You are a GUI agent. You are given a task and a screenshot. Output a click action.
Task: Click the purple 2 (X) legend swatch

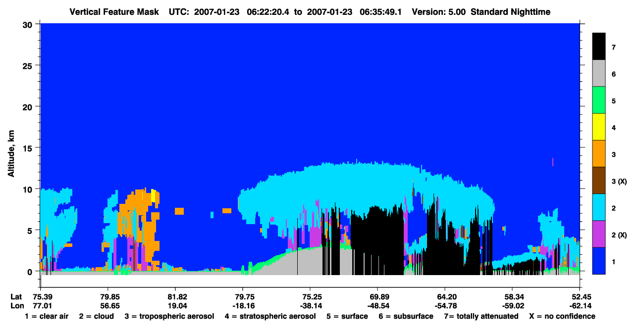pyautogui.click(x=599, y=234)
